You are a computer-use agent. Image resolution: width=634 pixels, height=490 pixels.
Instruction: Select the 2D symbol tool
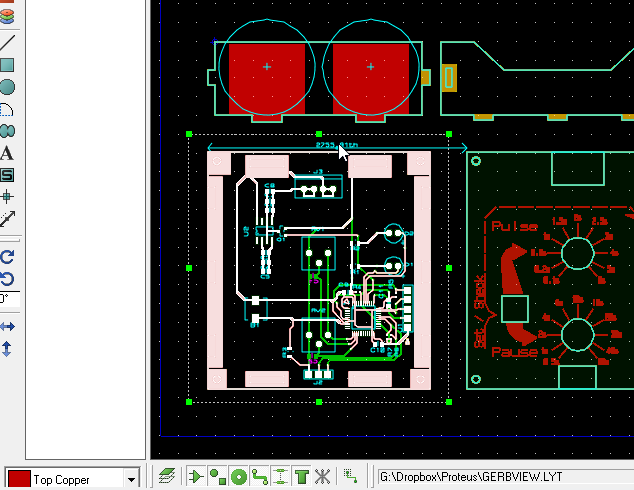(6, 175)
